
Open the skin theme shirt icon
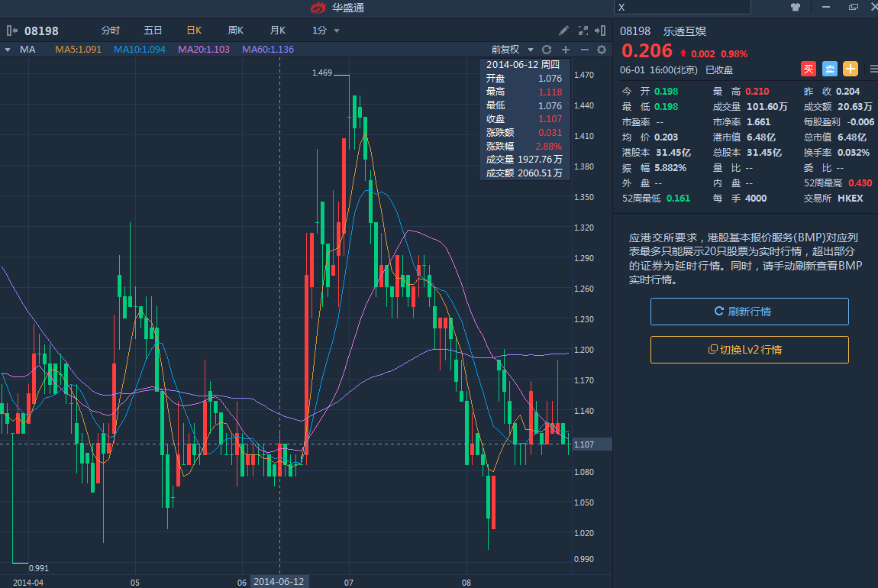pyautogui.click(x=795, y=8)
